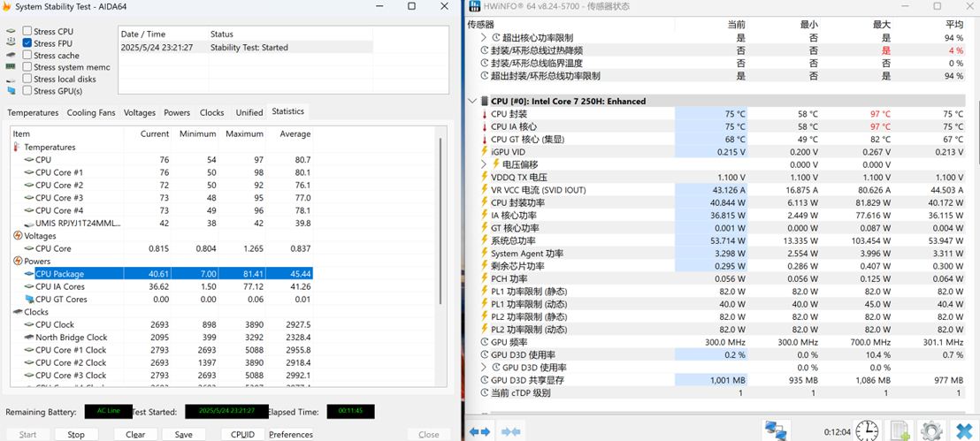Tick the Stress GPU(s) checkbox
Image resolution: width=980 pixels, height=441 pixels.
pyautogui.click(x=27, y=90)
